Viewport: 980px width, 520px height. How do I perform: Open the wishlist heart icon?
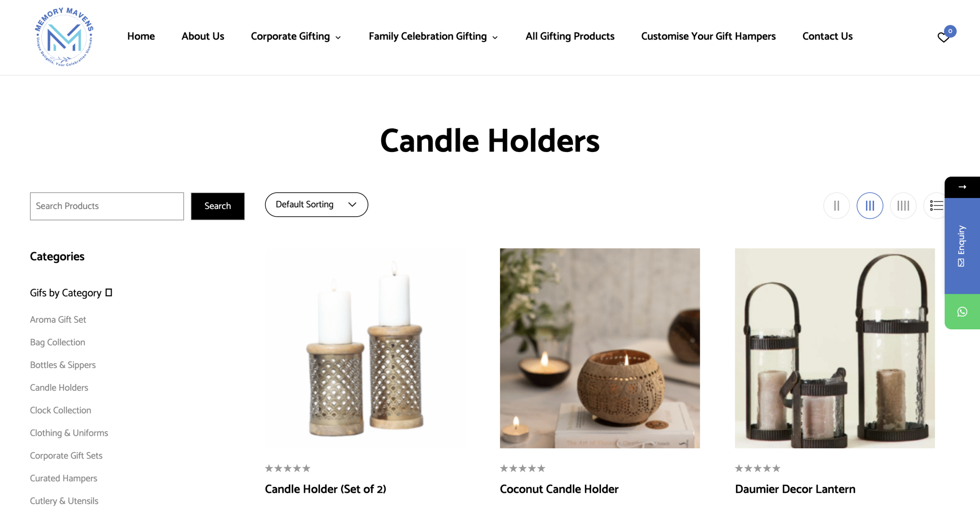coord(944,37)
